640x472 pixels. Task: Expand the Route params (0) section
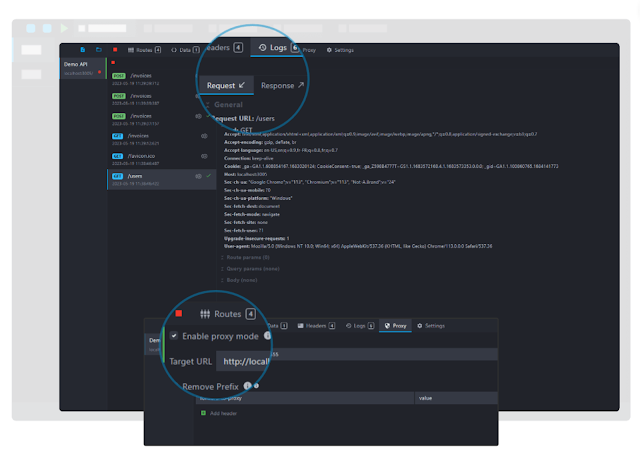click(245, 257)
